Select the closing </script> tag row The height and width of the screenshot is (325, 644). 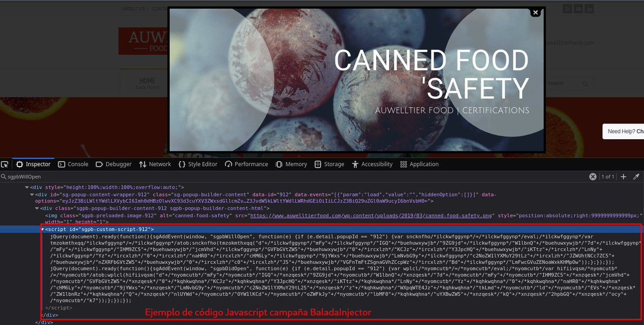(x=58, y=308)
